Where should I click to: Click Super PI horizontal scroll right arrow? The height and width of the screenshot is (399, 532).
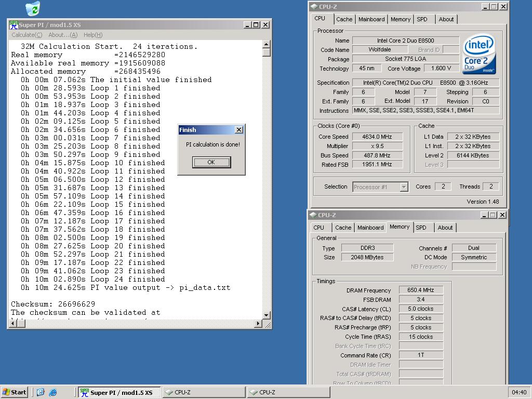pyautogui.click(x=258, y=323)
